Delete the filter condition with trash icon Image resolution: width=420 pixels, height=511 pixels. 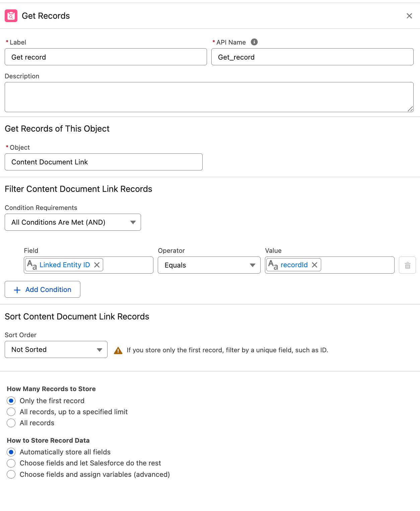click(x=407, y=265)
